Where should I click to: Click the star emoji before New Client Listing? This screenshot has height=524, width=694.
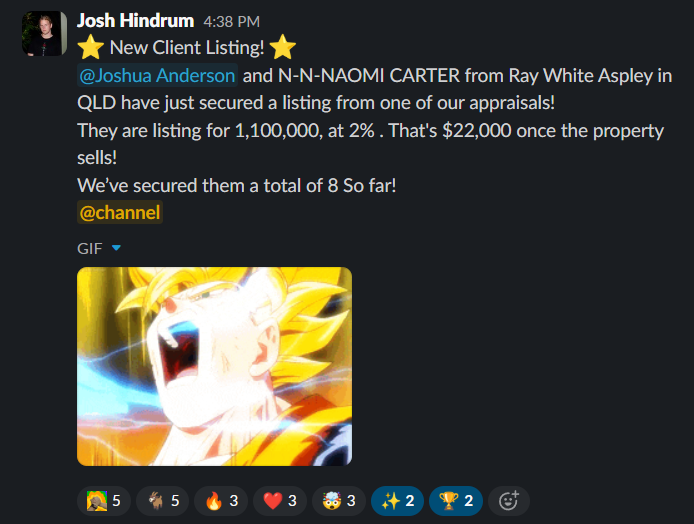[90, 47]
